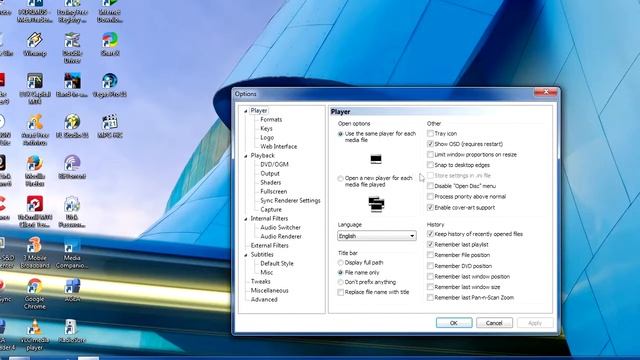Open Fullscreen settings page

pos(273,191)
